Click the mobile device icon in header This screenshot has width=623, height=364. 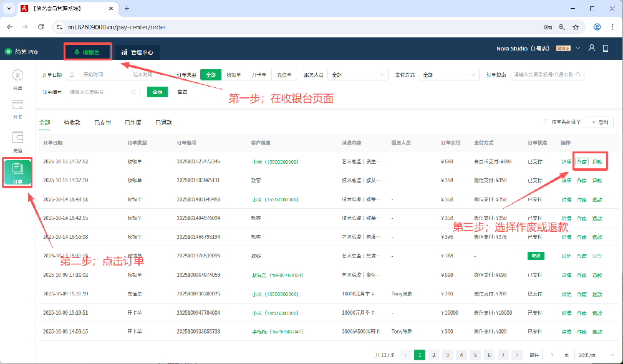point(606,48)
